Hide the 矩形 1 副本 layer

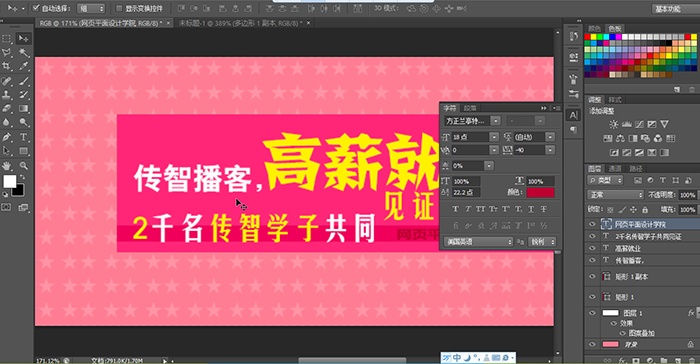(x=592, y=276)
